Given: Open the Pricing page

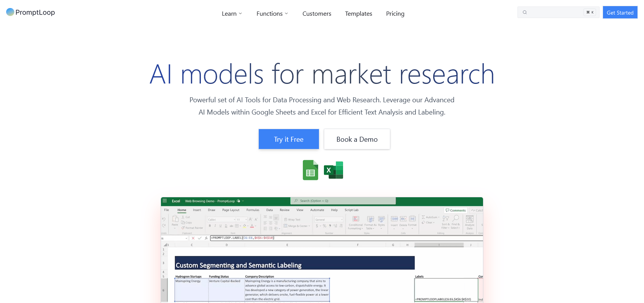Looking at the screenshot, I should pyautogui.click(x=395, y=14).
